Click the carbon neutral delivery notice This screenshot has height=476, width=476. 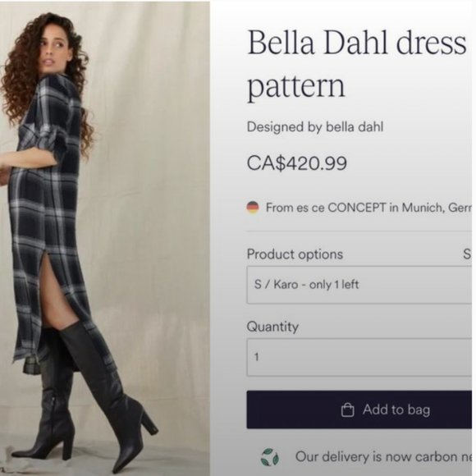383,457
